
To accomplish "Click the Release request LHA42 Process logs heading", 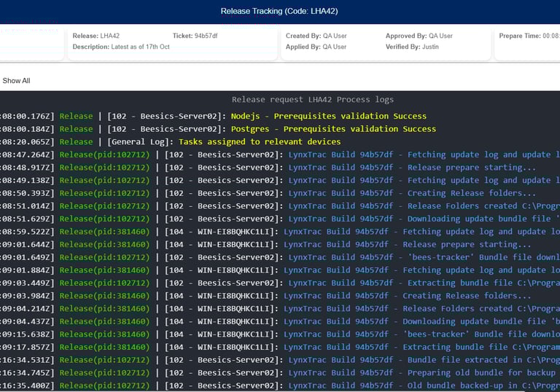I will (313, 100).
